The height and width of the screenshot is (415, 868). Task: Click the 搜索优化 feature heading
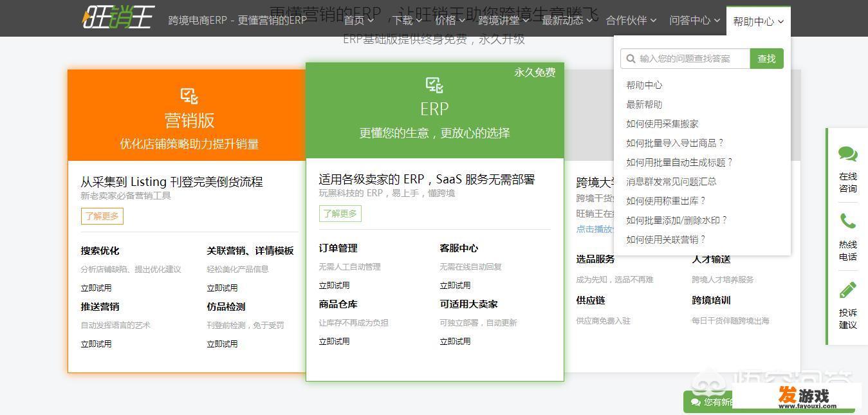(x=100, y=251)
